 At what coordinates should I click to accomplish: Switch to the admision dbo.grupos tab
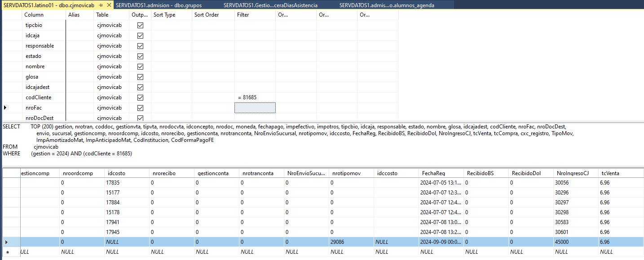159,5
